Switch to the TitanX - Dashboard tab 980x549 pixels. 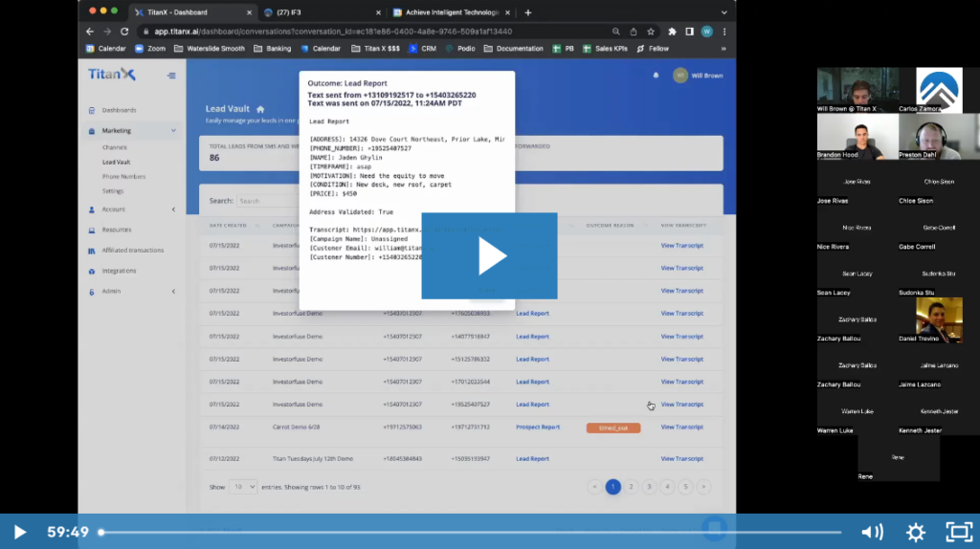click(x=191, y=12)
